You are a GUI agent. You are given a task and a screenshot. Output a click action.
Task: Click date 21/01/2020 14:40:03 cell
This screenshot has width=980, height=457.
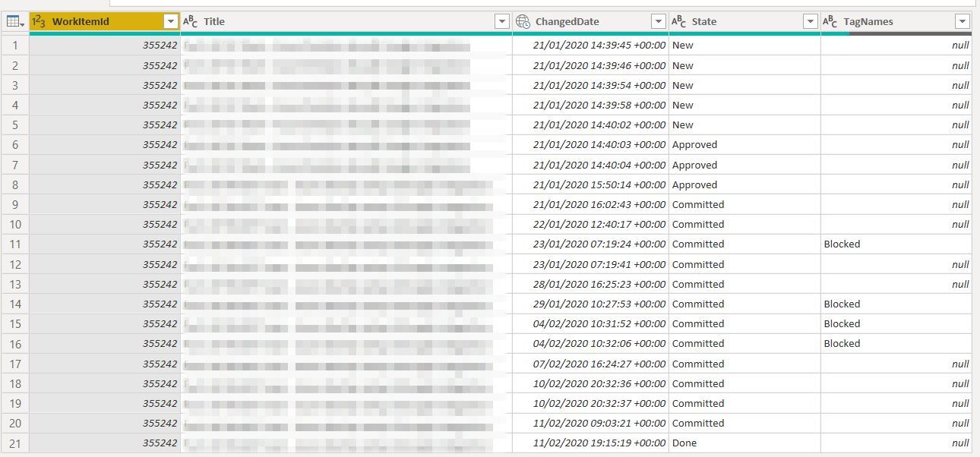[591, 145]
